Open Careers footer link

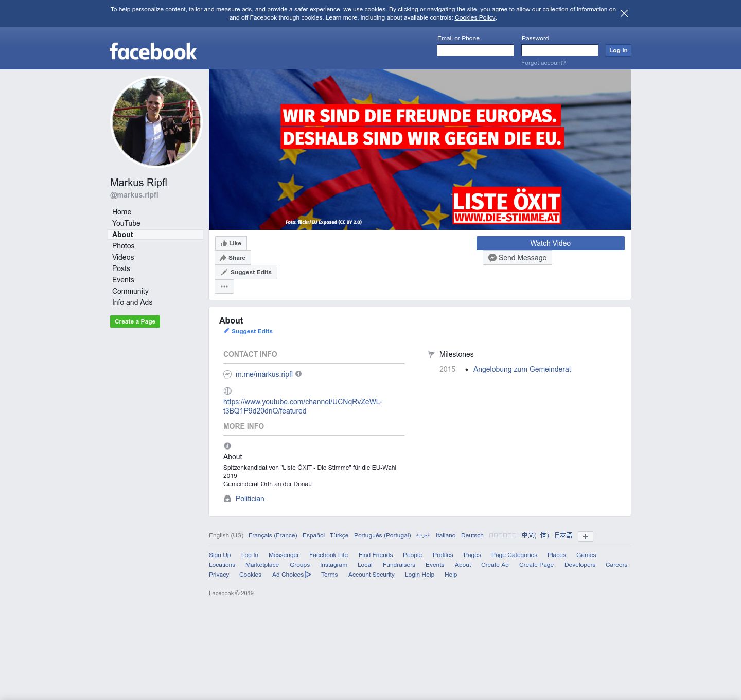point(616,565)
